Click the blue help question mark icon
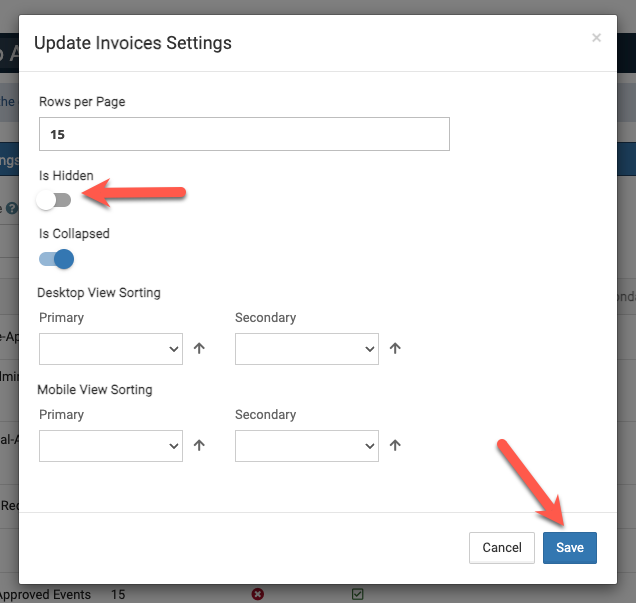The image size is (636, 603). (x=12, y=209)
